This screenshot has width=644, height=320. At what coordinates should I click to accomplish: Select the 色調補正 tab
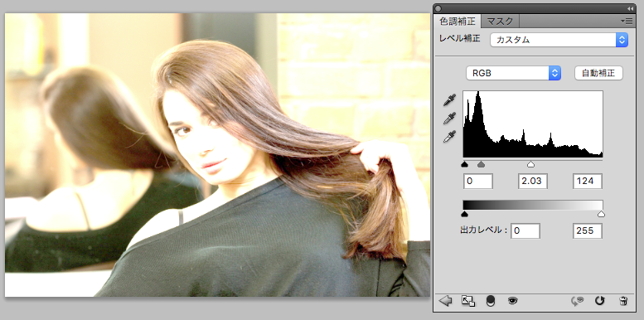pyautogui.click(x=458, y=21)
